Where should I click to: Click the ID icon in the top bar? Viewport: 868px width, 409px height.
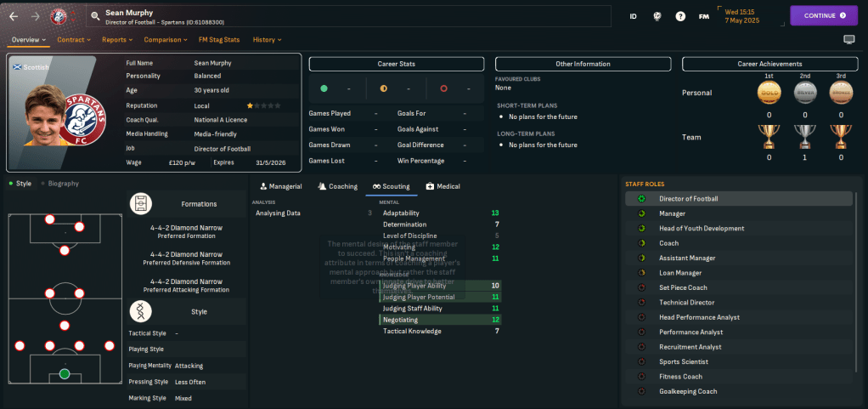(x=633, y=16)
